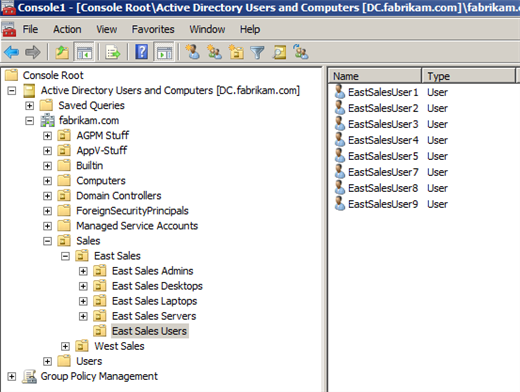Image resolution: width=520 pixels, height=392 pixels.
Task: Select Managed Service Accounts in tree
Action: pos(137,226)
